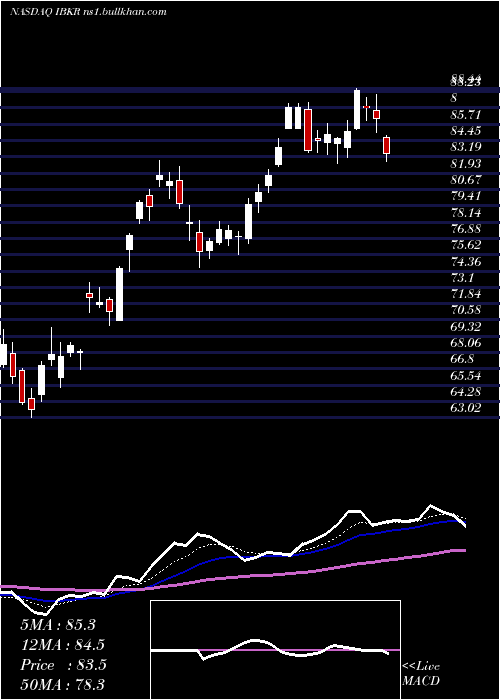The width and height of the screenshot is (500, 700).
Task: Click the 66.8 price level label
Action: click(462, 359)
